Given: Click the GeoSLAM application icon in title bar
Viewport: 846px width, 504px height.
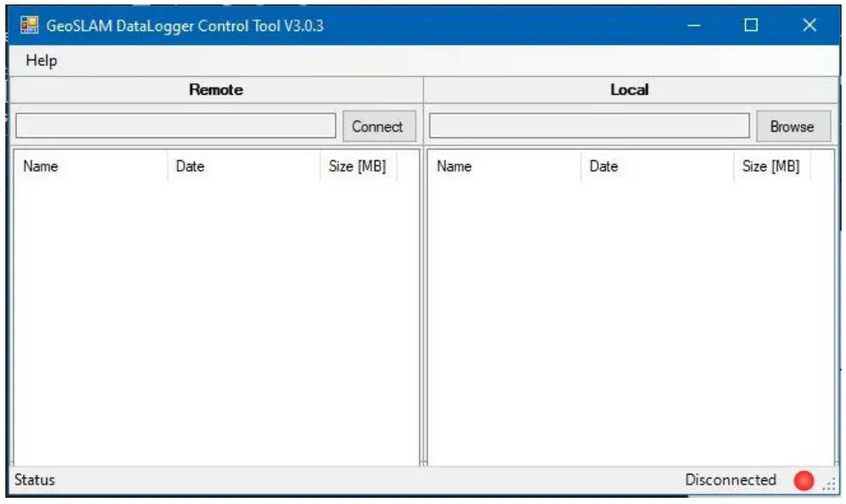Looking at the screenshot, I should click(29, 25).
